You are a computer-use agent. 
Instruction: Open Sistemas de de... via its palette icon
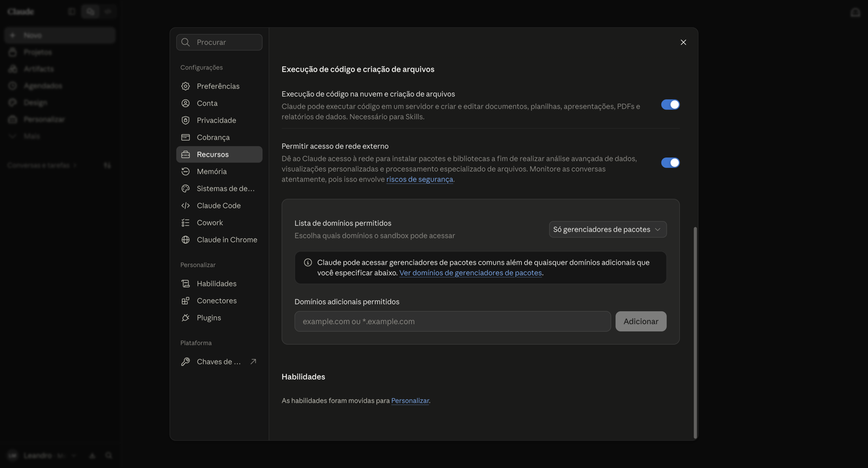[186, 188]
